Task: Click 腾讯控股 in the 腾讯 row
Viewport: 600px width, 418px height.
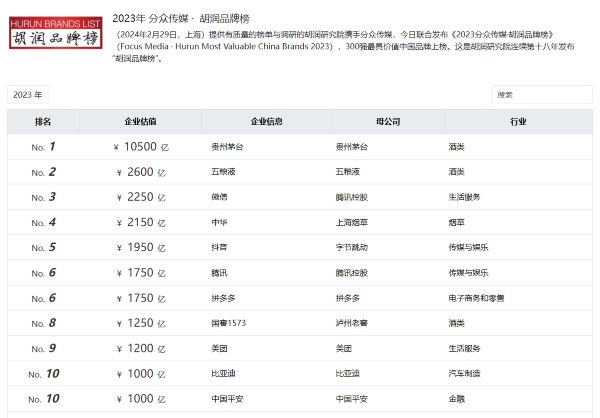Action: pyautogui.click(x=352, y=273)
